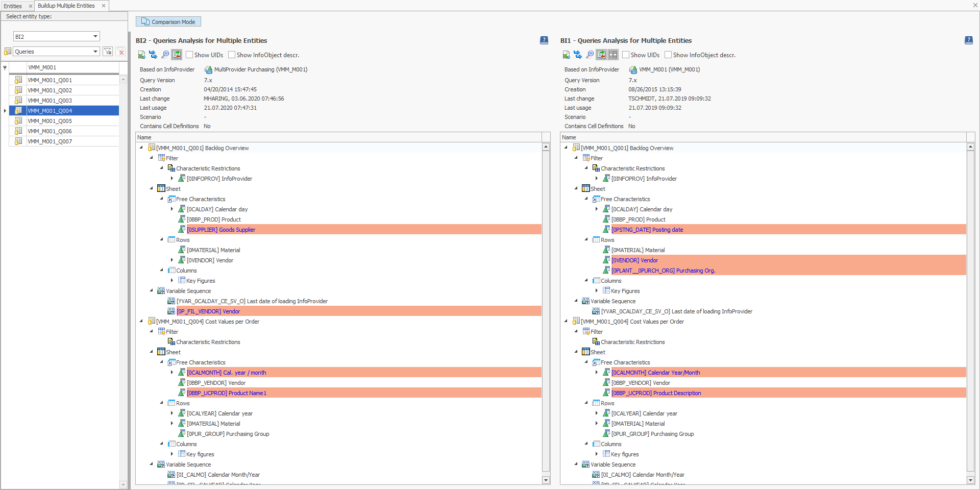Image resolution: width=980 pixels, height=490 pixels.
Task: Export left panel results to Excel
Action: pyautogui.click(x=141, y=55)
